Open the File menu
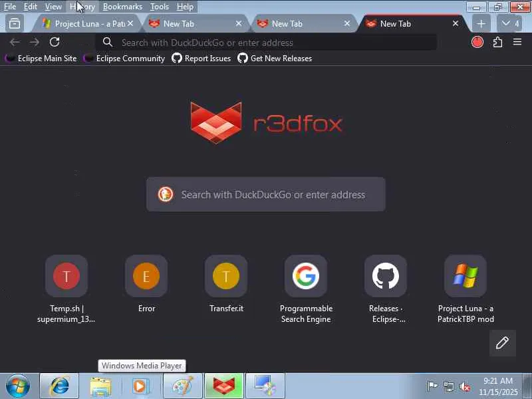Image resolution: width=532 pixels, height=399 pixels. click(10, 7)
